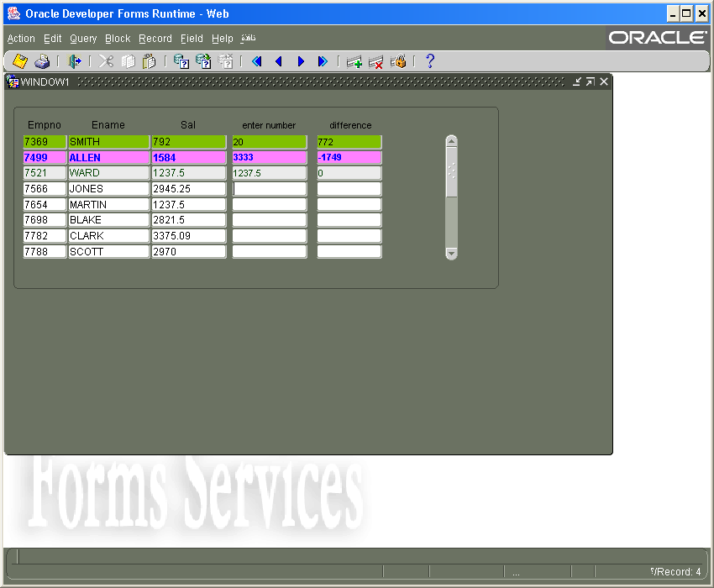The height and width of the screenshot is (588, 714).
Task: Click the Sal field 3375.09
Action: tap(189, 236)
